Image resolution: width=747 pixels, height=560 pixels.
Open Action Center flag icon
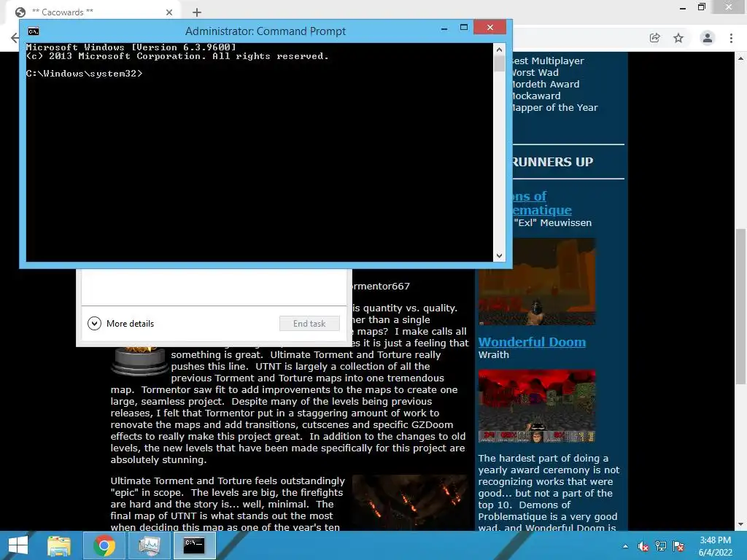coord(678,546)
